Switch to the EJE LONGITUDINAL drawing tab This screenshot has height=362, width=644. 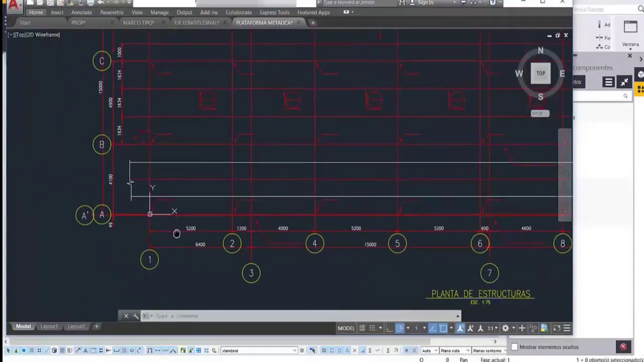196,23
